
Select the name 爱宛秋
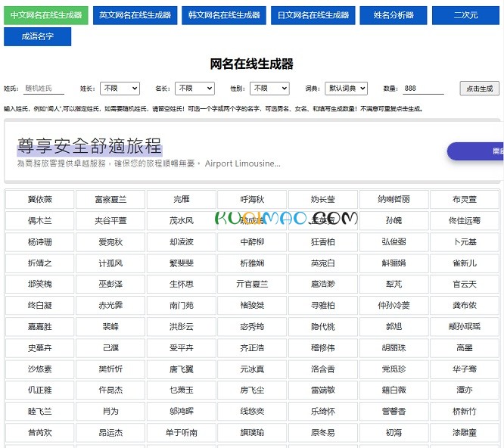tap(110, 242)
